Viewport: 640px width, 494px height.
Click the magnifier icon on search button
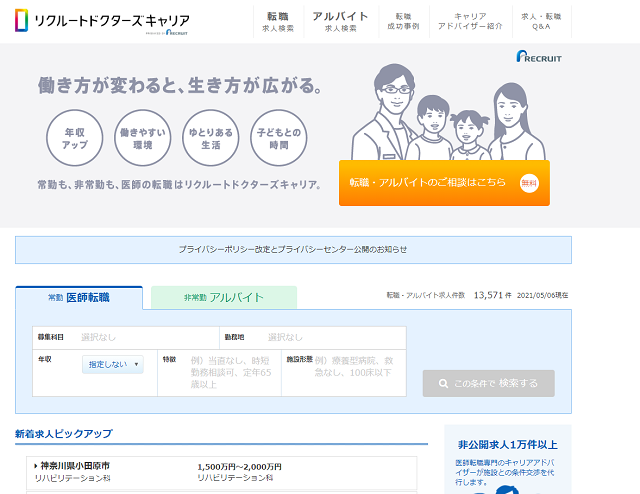click(443, 383)
